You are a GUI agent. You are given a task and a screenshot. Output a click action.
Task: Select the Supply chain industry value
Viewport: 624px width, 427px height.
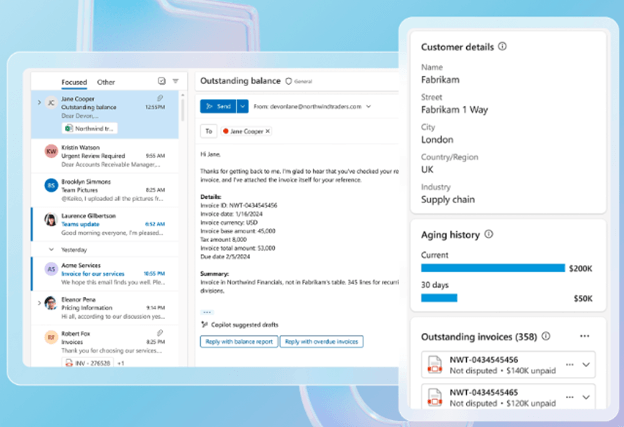point(448,199)
